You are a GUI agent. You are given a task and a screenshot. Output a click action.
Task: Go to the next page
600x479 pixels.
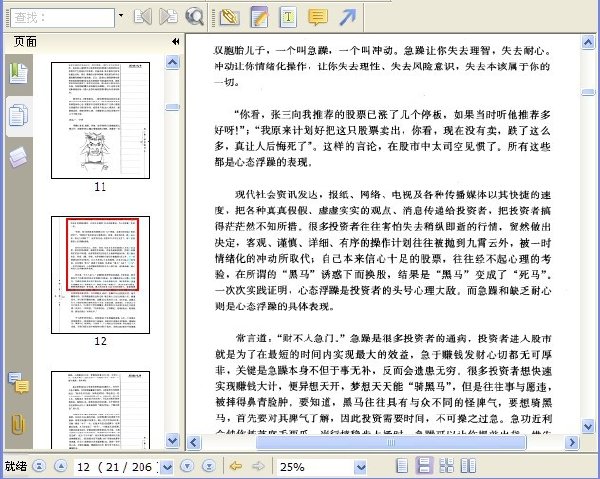[x=187, y=466]
